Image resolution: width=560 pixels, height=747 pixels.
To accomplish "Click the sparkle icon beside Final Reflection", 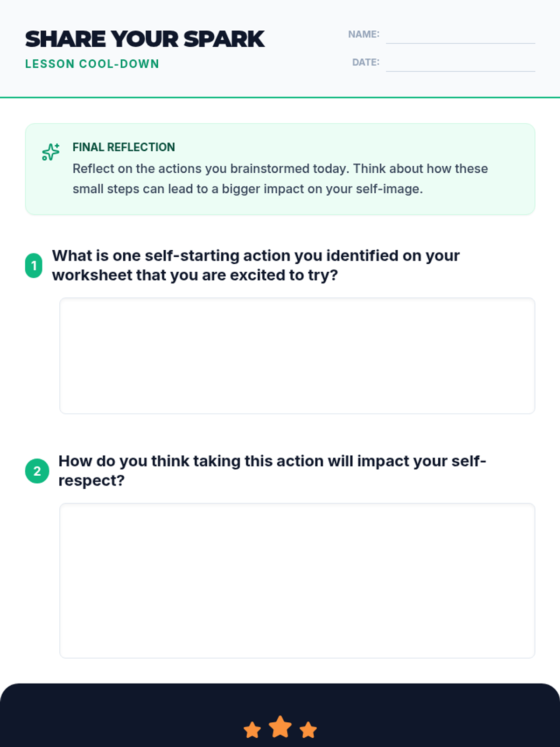I will 51,152.
